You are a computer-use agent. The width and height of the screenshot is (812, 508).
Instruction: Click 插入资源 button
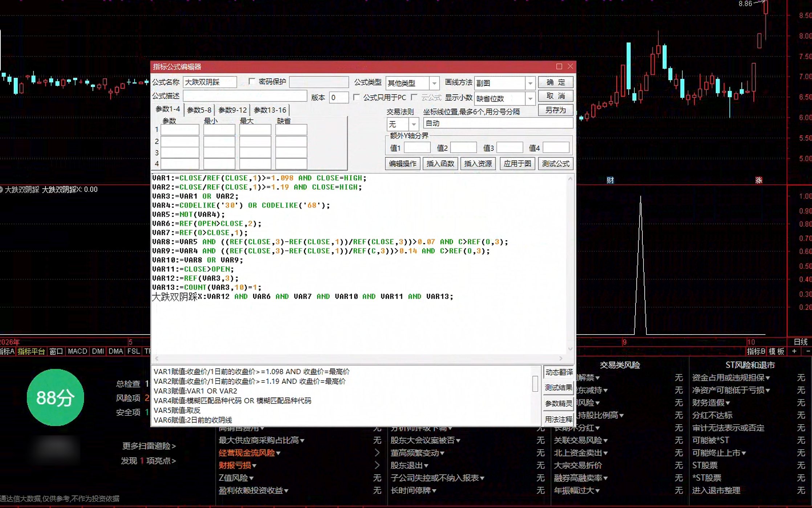478,164
